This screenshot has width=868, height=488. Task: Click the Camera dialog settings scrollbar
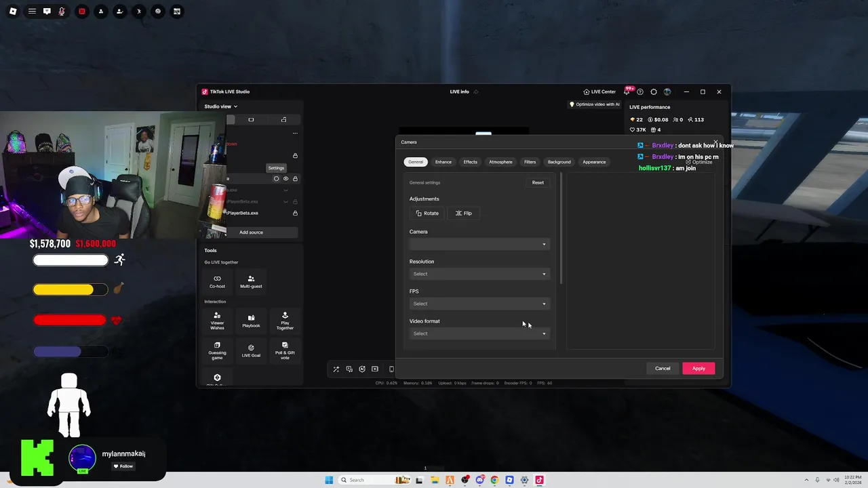click(x=561, y=228)
